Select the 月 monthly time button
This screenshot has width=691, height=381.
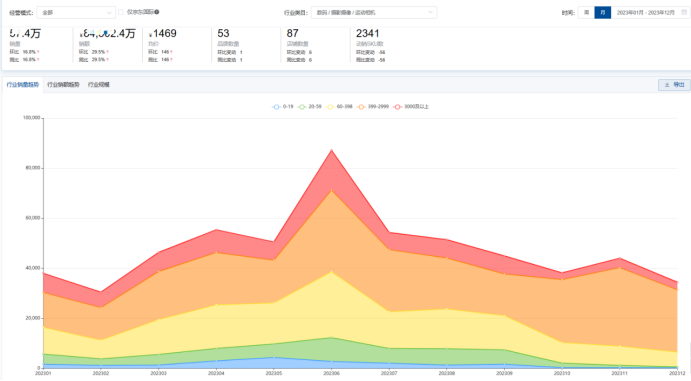[x=602, y=12]
